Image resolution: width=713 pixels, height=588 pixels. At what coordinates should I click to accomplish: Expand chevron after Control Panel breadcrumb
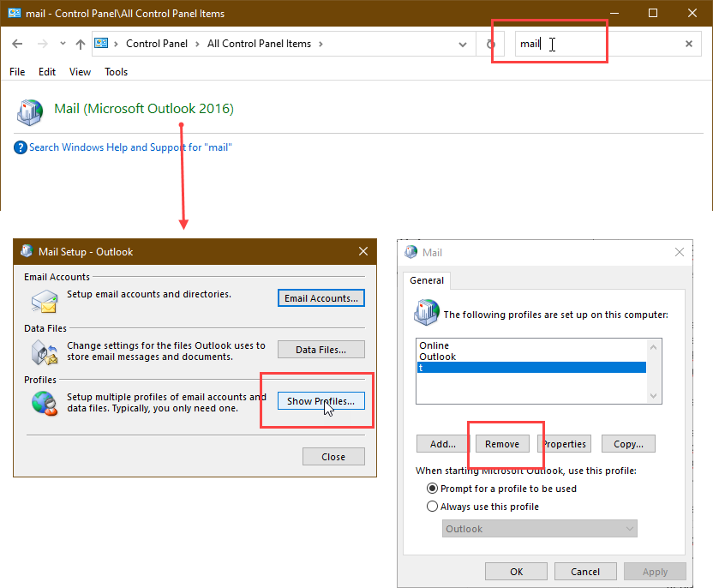pos(197,44)
